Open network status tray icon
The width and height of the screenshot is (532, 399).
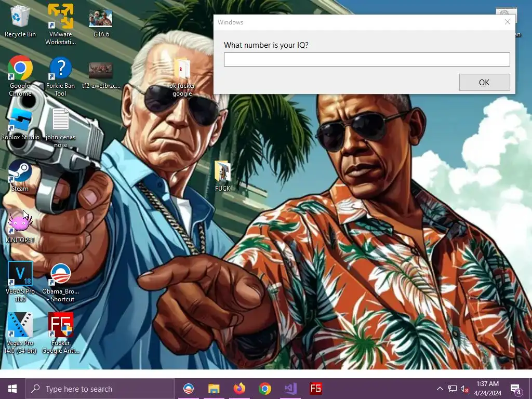[453, 389]
